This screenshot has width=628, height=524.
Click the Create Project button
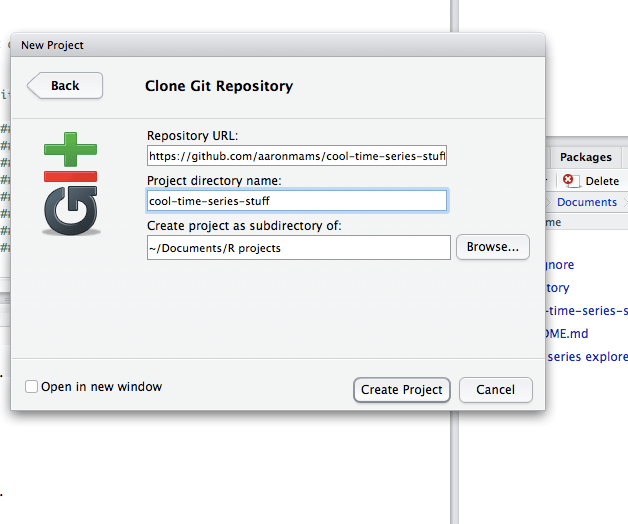coord(402,389)
